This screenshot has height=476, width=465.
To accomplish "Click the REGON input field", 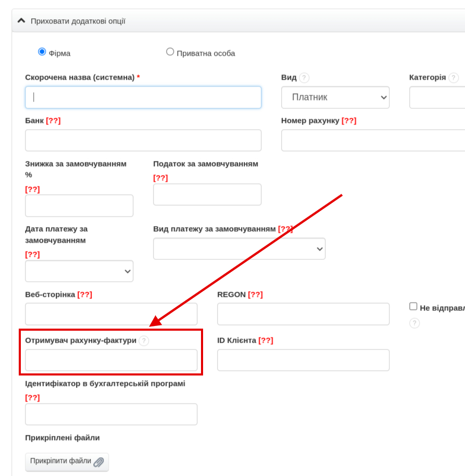I will pyautogui.click(x=303, y=314).
